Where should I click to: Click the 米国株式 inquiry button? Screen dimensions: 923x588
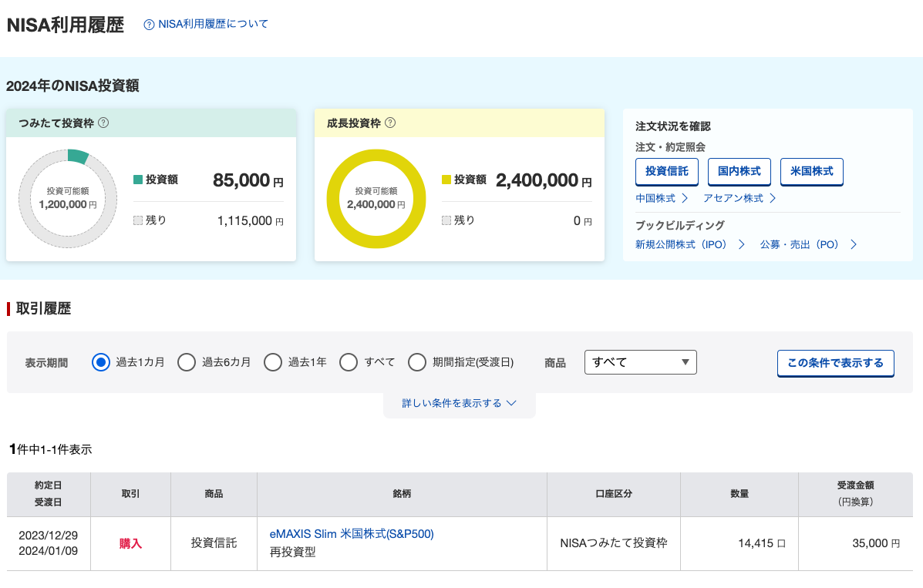[811, 171]
